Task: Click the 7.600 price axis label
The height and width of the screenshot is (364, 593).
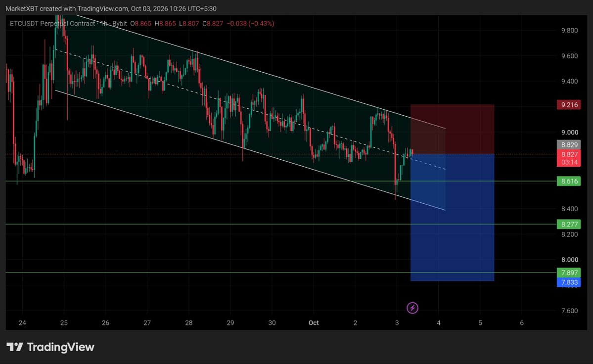Action: [570, 311]
